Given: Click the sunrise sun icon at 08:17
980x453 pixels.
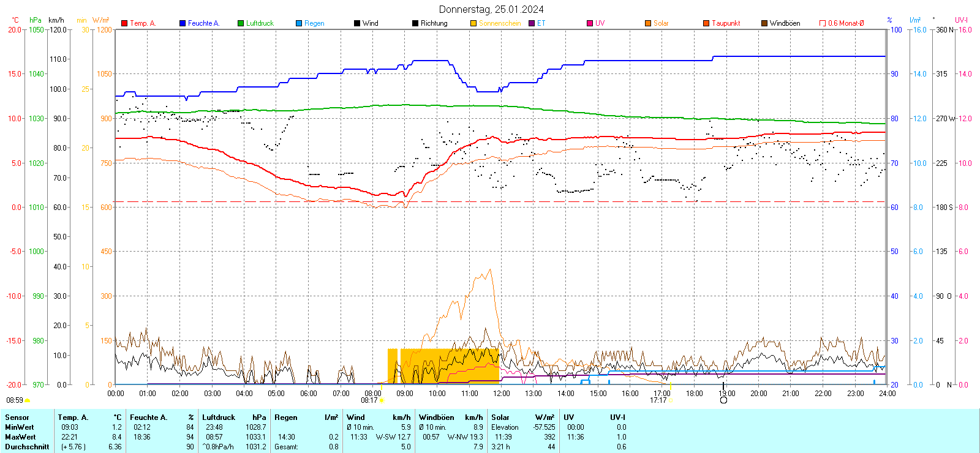Looking at the screenshot, I should click(x=382, y=401).
